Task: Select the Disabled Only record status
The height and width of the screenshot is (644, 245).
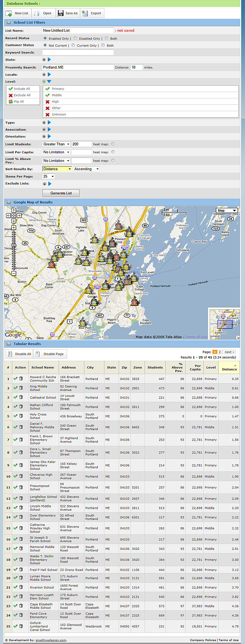Action: point(75,38)
